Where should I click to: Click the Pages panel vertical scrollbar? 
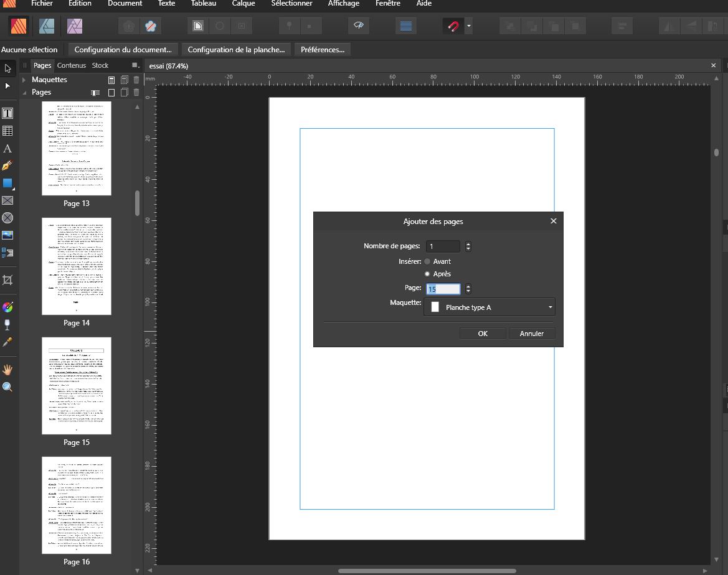coord(137,203)
